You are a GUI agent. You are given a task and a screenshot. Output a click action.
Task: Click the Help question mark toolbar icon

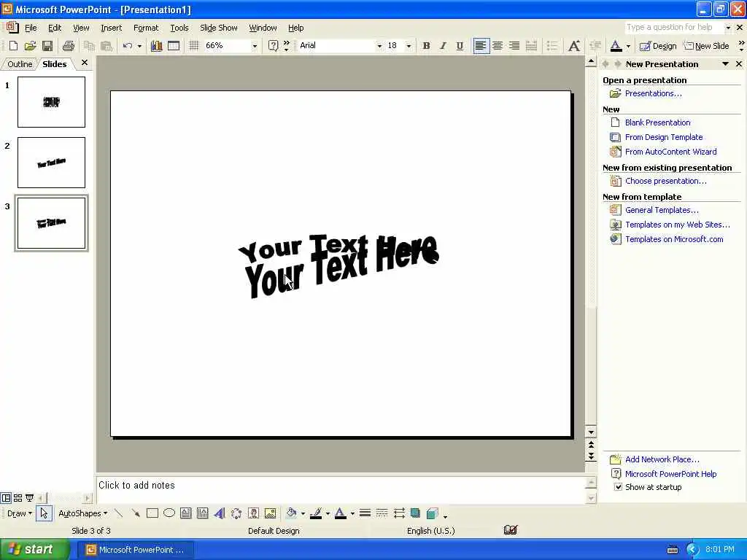273,46
